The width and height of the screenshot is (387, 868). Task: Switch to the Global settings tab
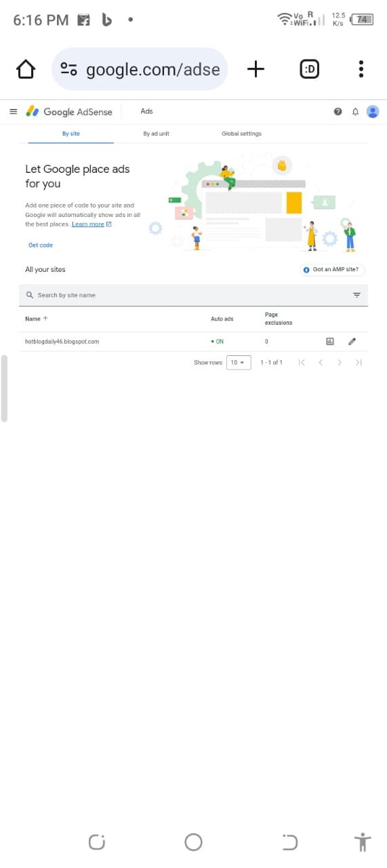[241, 134]
